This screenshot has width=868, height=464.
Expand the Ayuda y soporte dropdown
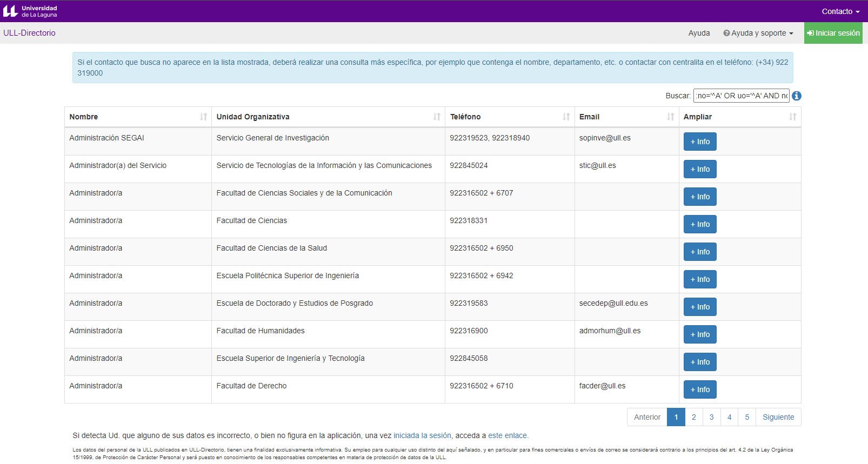point(758,33)
